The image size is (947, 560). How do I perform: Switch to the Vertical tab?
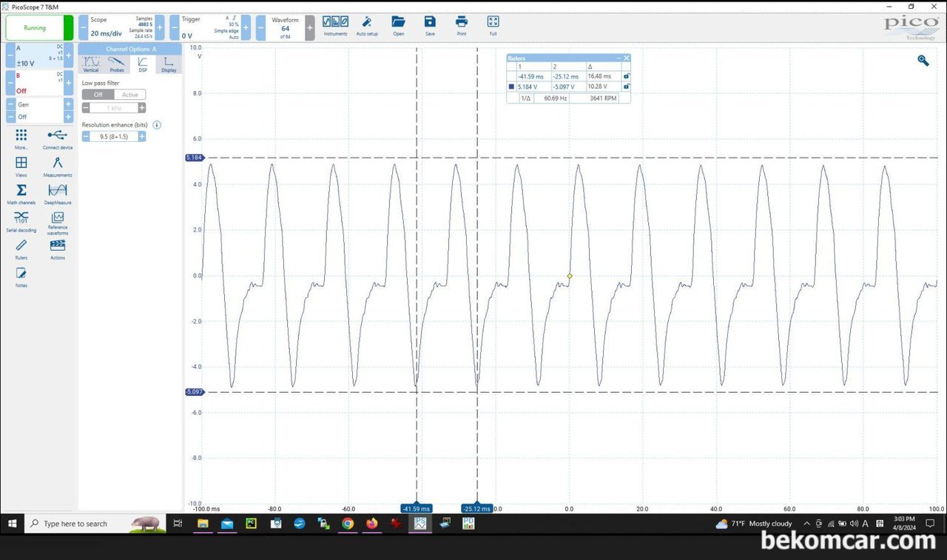91,64
